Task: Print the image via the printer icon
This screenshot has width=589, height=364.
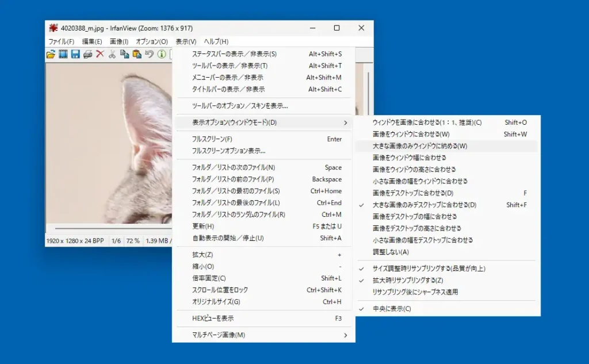Action: tap(87, 56)
